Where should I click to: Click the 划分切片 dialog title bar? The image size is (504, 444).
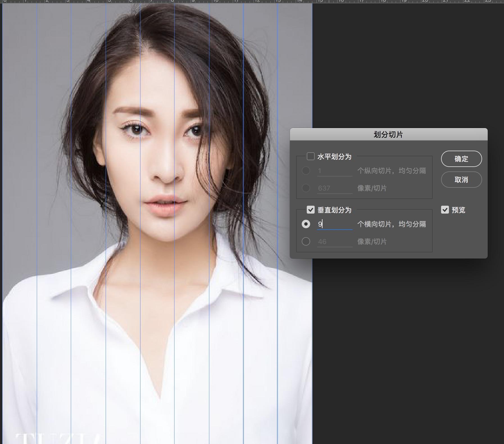click(389, 134)
